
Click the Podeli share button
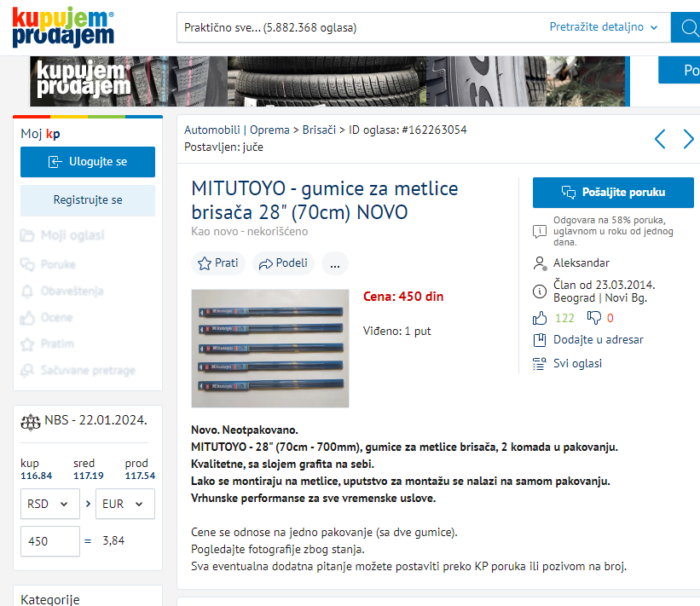283,263
